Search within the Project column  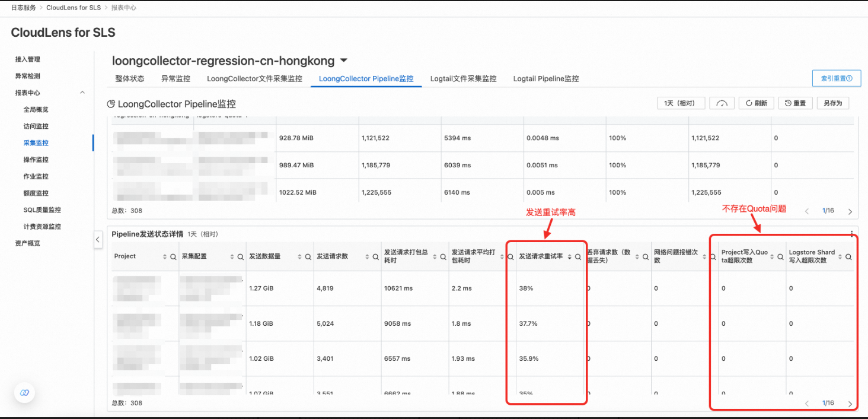pyautogui.click(x=173, y=257)
